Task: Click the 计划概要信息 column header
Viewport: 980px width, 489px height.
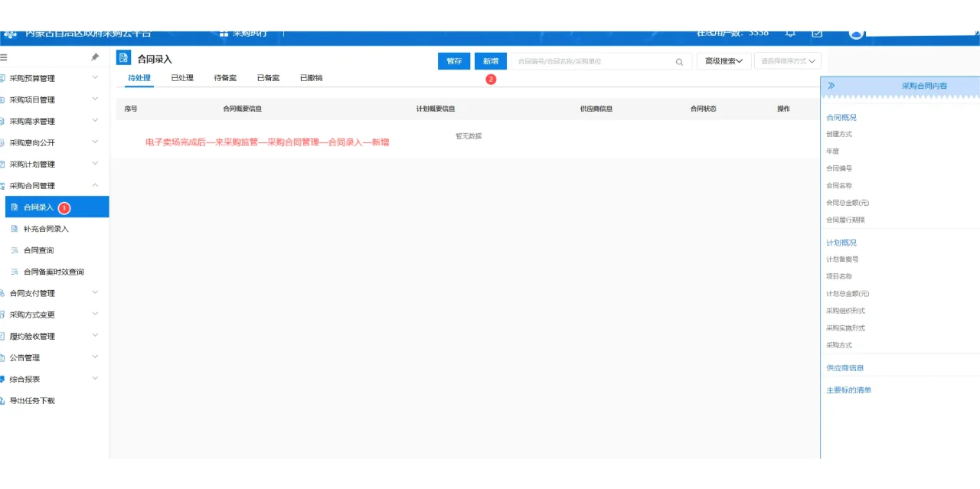Action: (436, 109)
